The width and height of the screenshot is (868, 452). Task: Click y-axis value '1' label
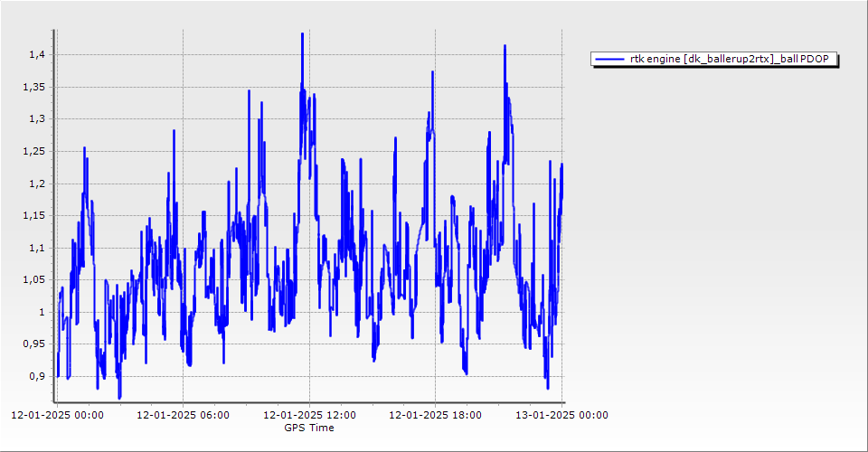tap(42, 312)
